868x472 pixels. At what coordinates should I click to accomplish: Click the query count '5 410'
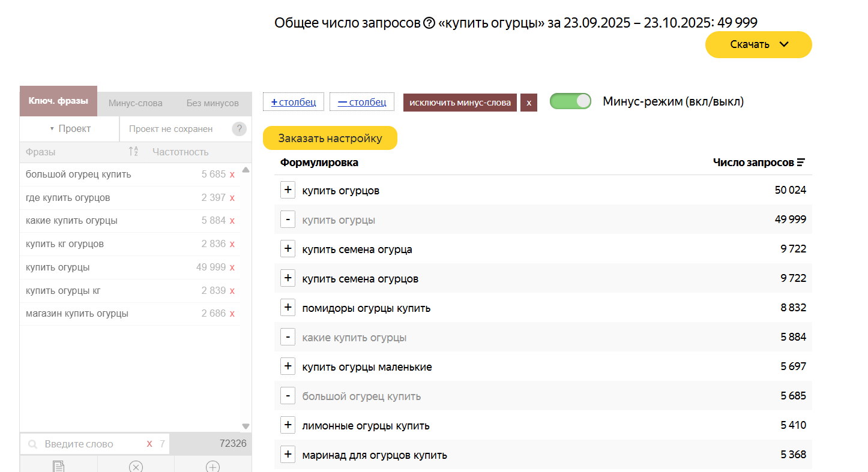pyautogui.click(x=794, y=425)
